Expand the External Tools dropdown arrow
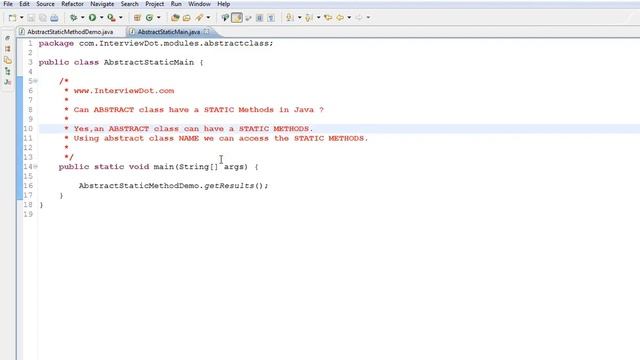Image resolution: width=640 pixels, height=360 pixels. click(120, 18)
